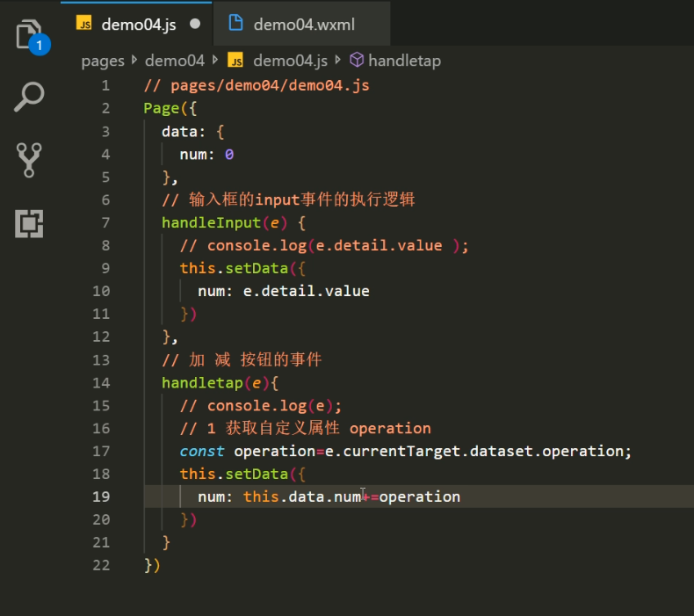Click the closing '})' on line 22
The image size is (694, 616).
[x=152, y=566]
